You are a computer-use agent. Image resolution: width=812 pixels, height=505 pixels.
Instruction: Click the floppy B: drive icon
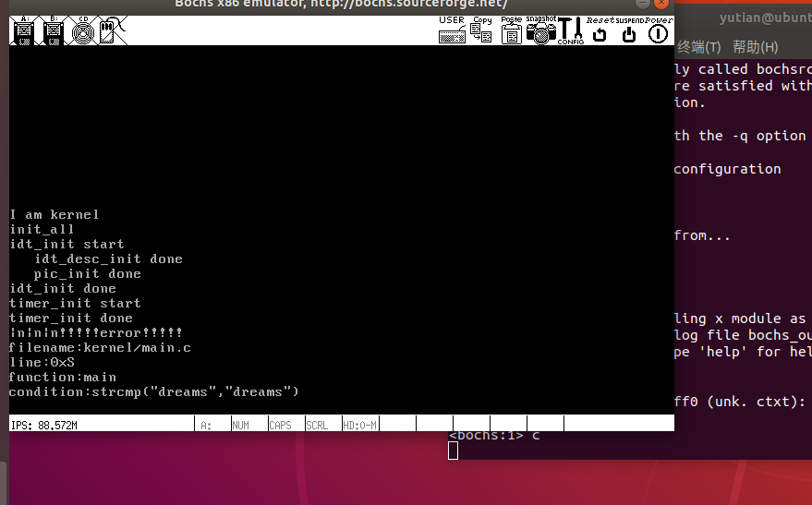(x=54, y=30)
